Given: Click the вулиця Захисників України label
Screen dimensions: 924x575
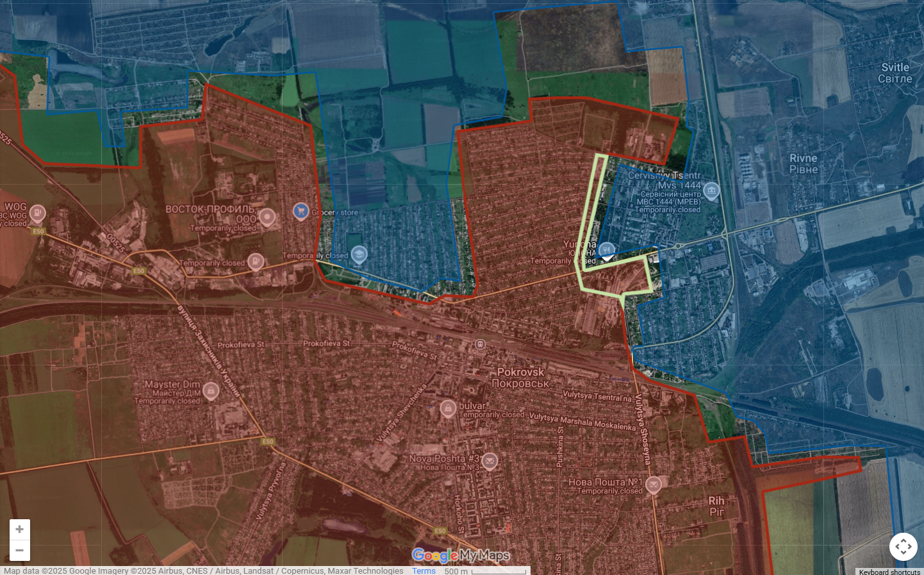Looking at the screenshot, I should tap(208, 351).
